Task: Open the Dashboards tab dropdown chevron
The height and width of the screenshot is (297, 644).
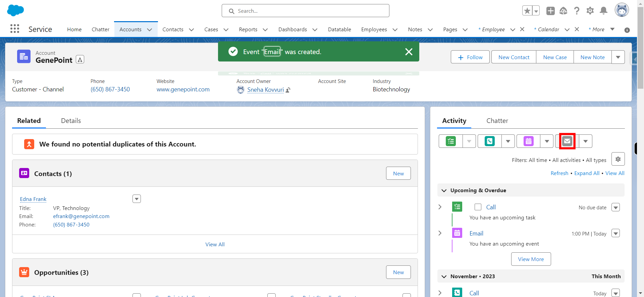Action: point(315,30)
